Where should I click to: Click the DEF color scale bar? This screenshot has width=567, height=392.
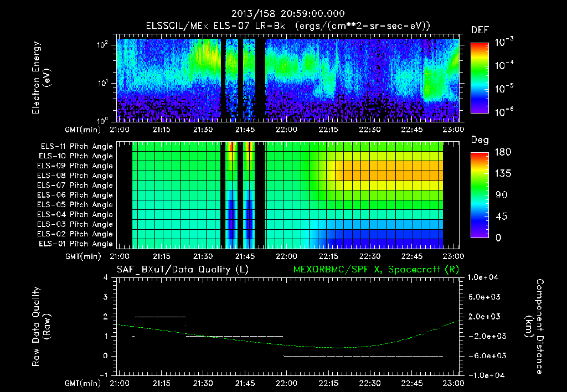pos(480,78)
